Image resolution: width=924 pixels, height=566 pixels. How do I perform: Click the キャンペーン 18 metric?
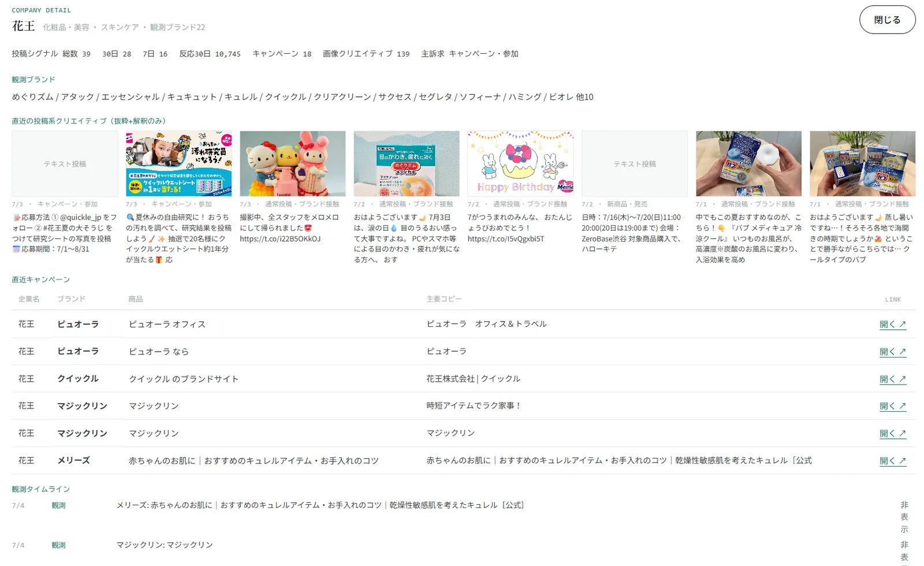pyautogui.click(x=282, y=54)
